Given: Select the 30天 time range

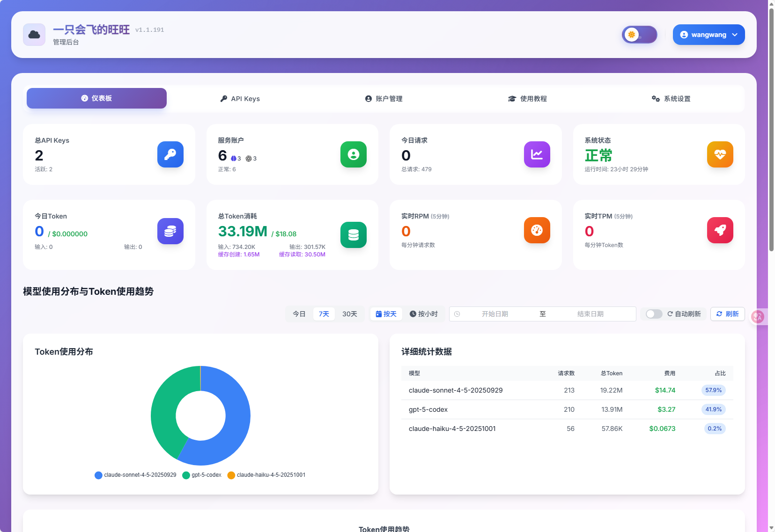Looking at the screenshot, I should coord(349,314).
